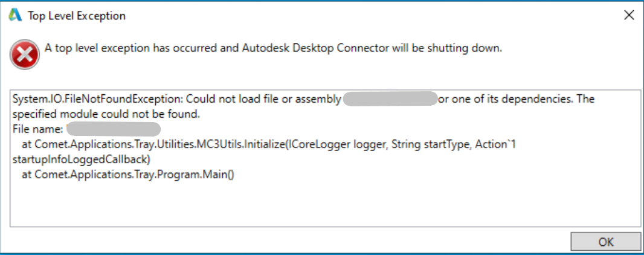Close the Top Level Exception dialog
The height and width of the screenshot is (255, 644).
tap(628, 16)
